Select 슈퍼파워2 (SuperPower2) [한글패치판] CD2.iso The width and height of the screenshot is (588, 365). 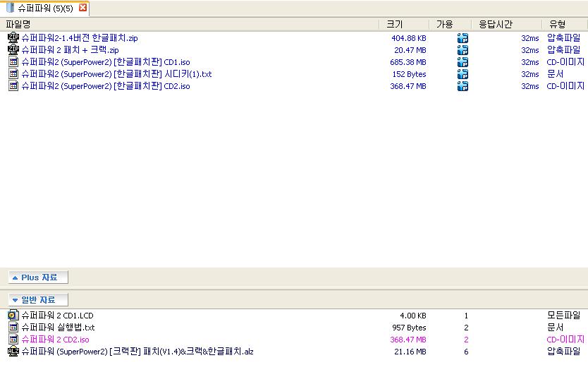point(106,86)
